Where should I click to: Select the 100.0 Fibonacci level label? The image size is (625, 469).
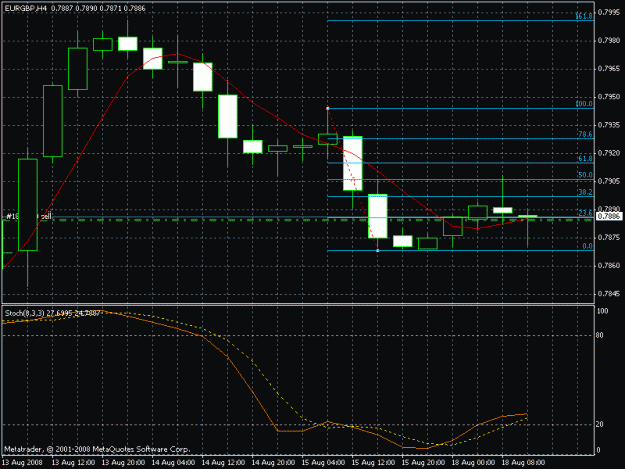[584, 104]
